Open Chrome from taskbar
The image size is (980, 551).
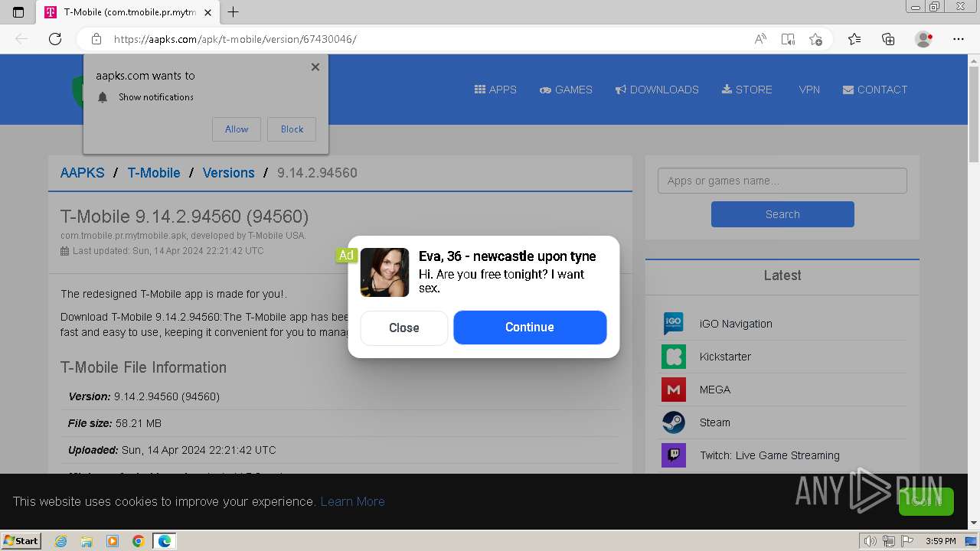[x=139, y=541]
